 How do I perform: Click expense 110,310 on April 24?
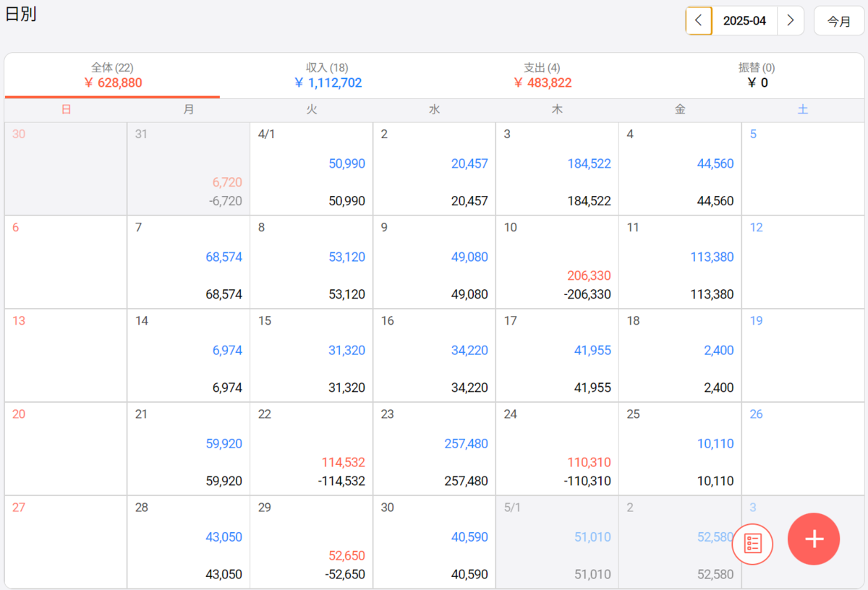(589, 462)
